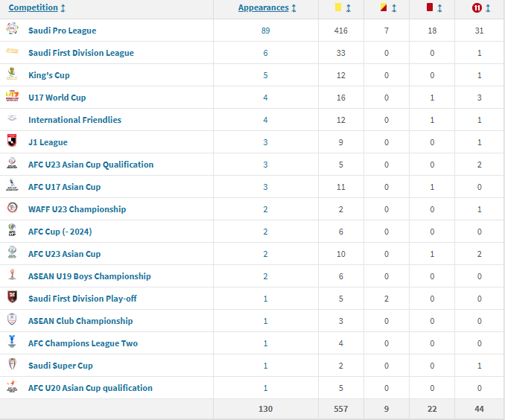Open AFC U23 Asian Cup Qualification link

[x=90, y=165]
